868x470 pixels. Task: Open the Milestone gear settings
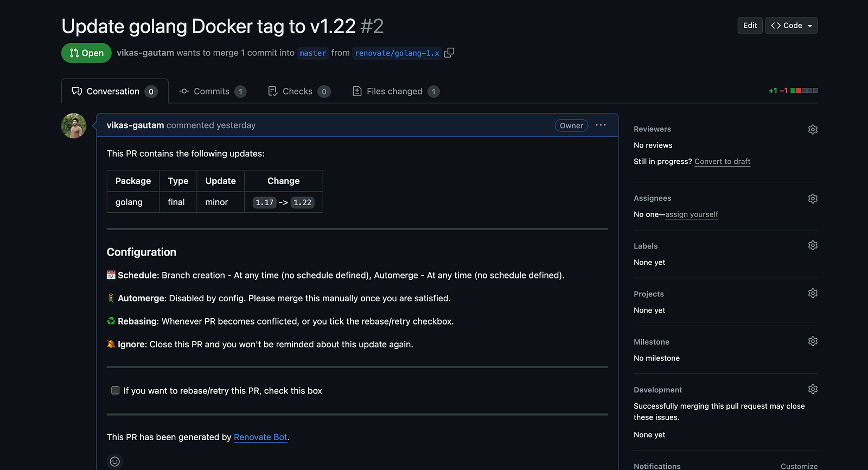(x=813, y=341)
